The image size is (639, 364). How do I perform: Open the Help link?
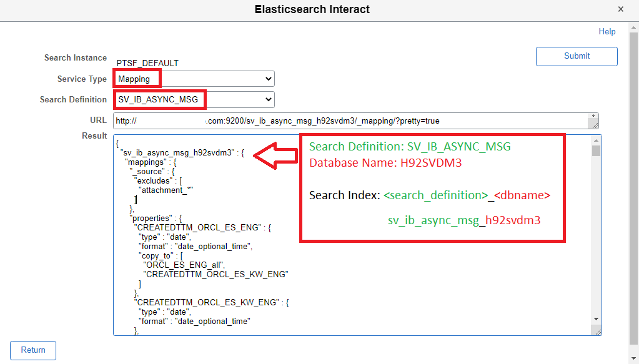coord(607,32)
